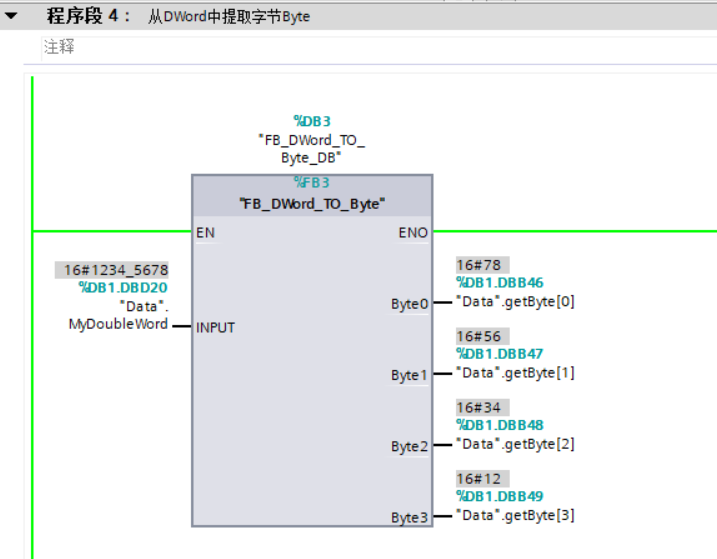Click the network title text 从DWord中提取字节Byte

click(229, 17)
